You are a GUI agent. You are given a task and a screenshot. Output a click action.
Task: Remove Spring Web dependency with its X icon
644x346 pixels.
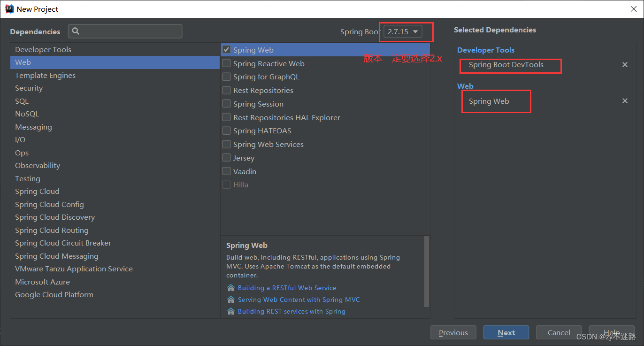pyautogui.click(x=625, y=101)
